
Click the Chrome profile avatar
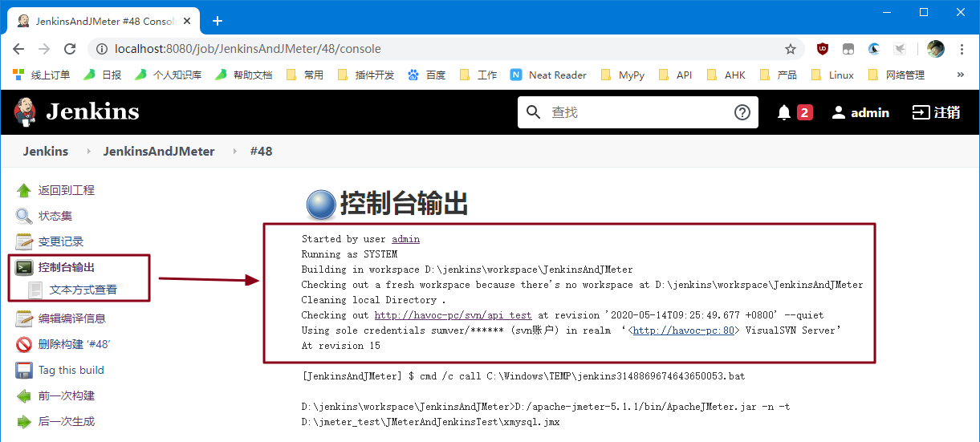pyautogui.click(x=936, y=49)
